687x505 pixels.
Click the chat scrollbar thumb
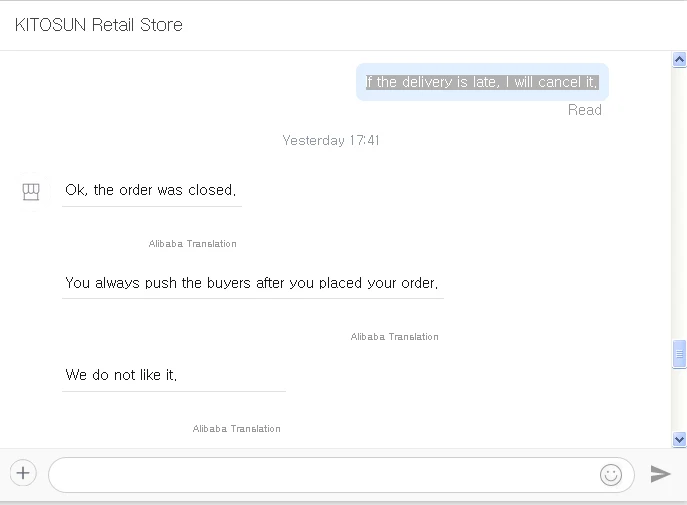(680, 354)
